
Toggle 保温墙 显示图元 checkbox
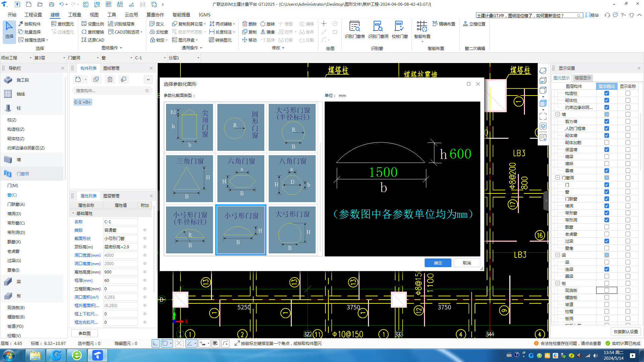pos(606,150)
